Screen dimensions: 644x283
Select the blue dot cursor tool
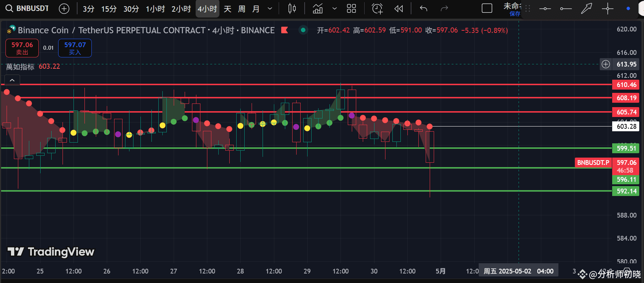(x=628, y=8)
